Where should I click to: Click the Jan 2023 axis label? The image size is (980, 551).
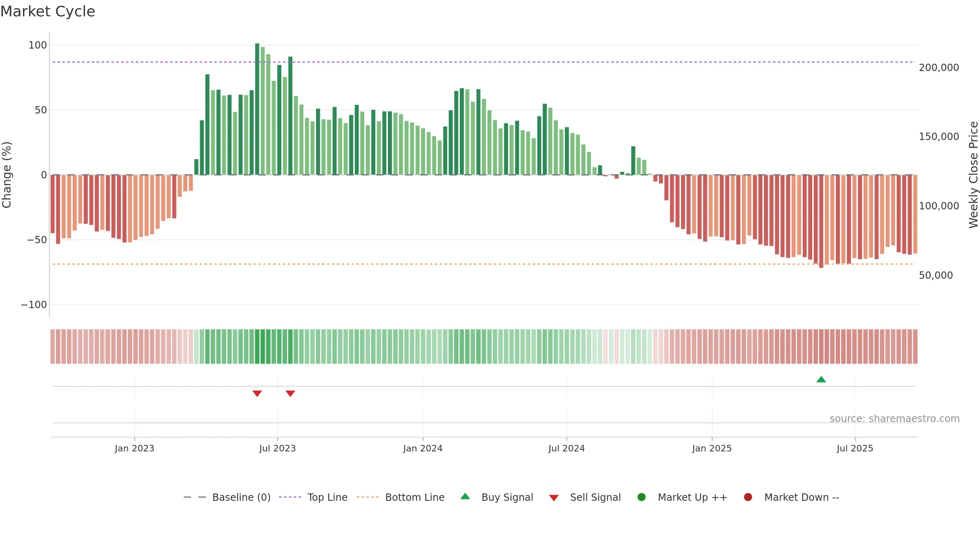pyautogui.click(x=134, y=448)
